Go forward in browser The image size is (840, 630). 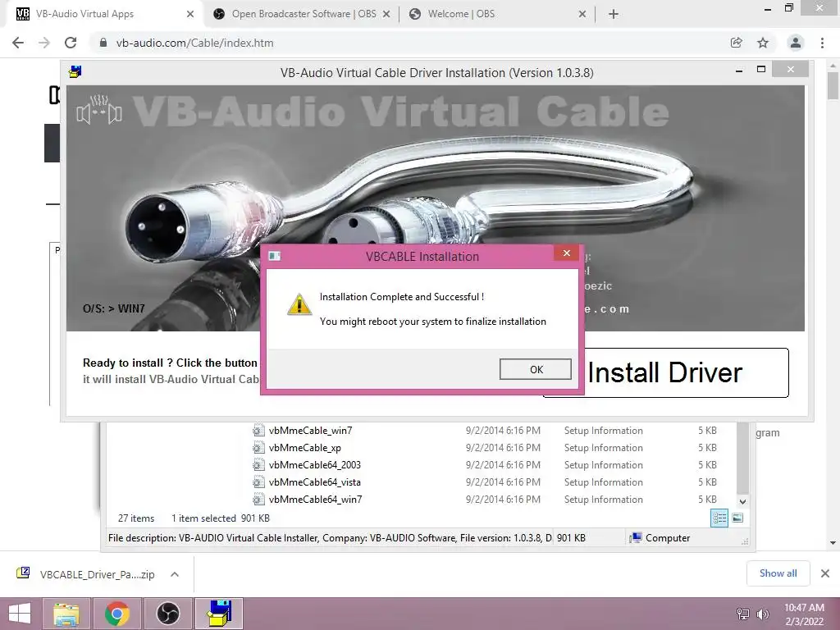[44, 43]
